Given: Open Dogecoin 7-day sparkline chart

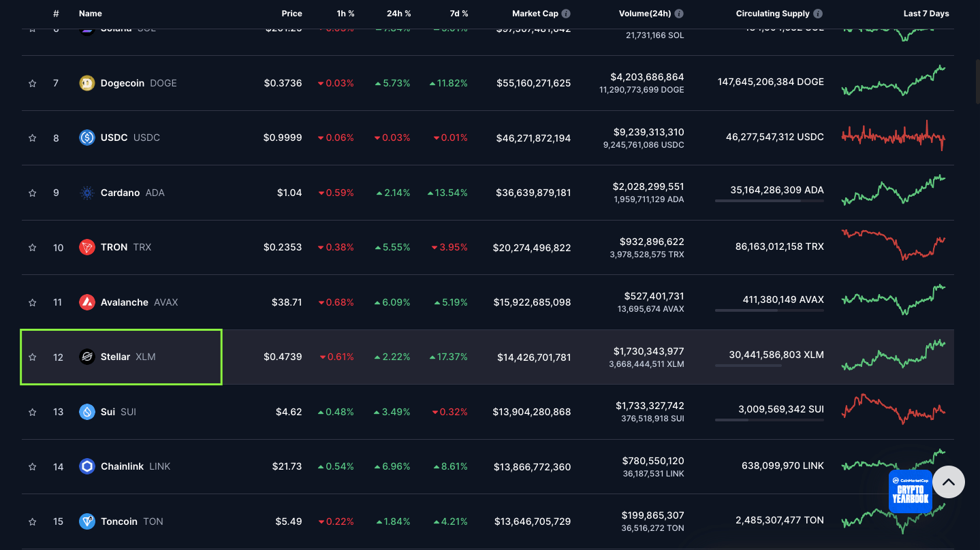Looking at the screenshot, I should point(894,81).
